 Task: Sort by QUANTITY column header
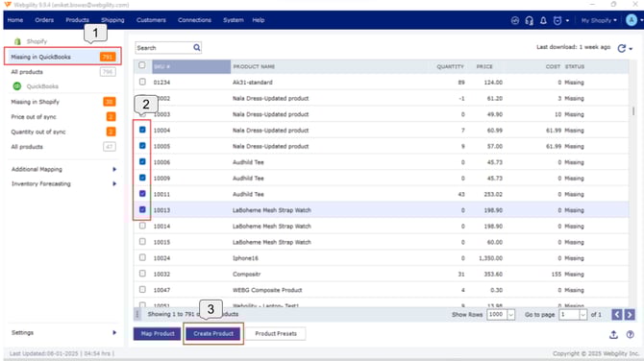[450, 66]
